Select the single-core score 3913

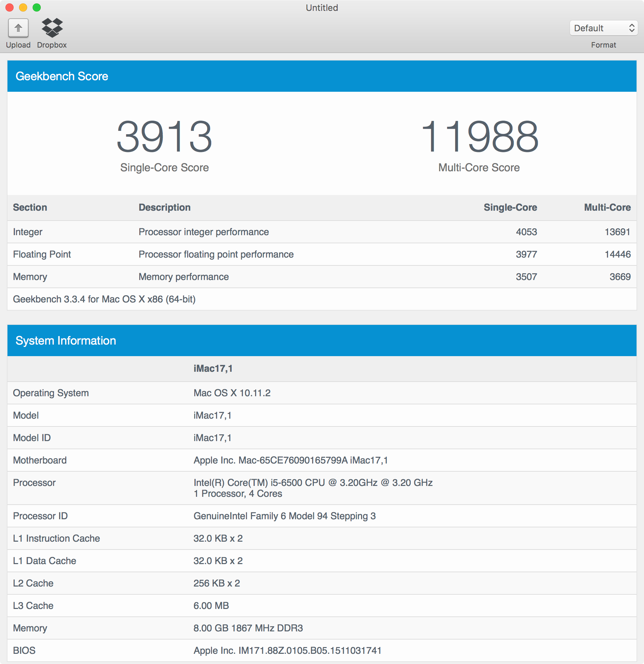[x=164, y=137]
